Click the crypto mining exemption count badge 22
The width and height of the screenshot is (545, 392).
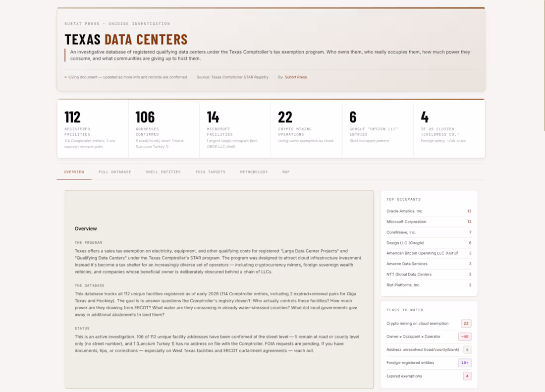point(466,323)
